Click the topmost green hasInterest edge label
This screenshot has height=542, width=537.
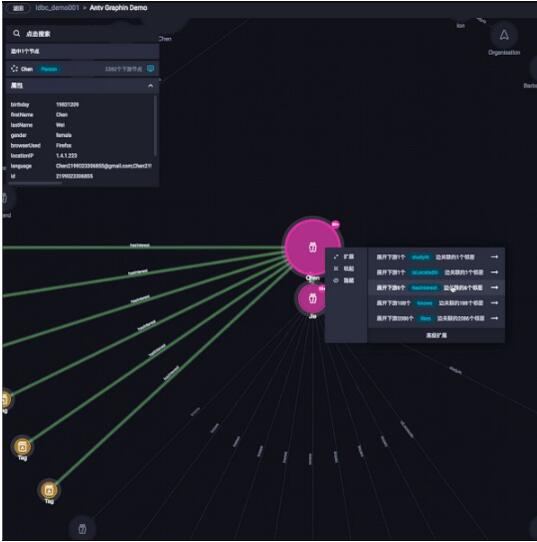[140, 245]
